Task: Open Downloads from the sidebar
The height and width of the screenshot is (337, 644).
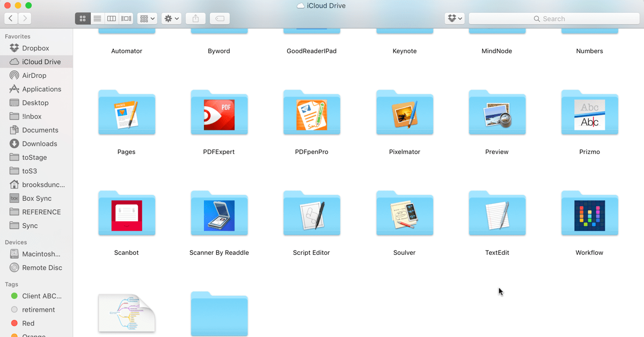Action: pos(36,144)
